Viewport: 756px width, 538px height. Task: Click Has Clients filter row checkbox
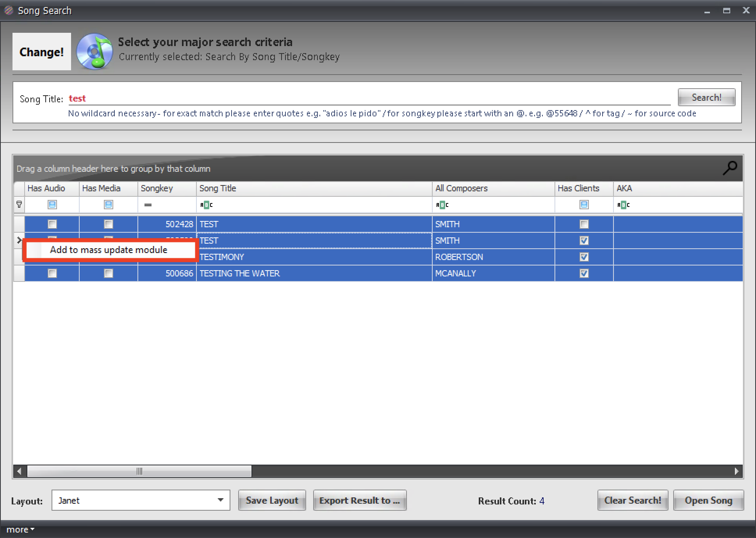(x=584, y=205)
